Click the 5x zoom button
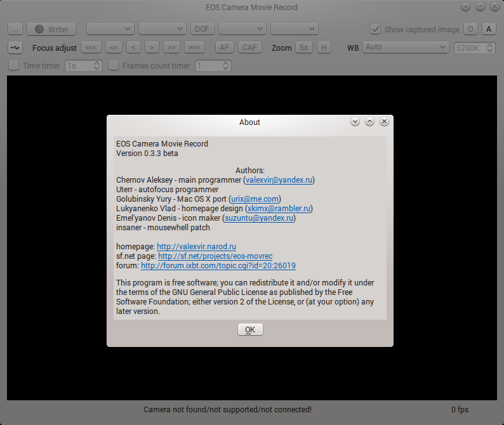The height and width of the screenshot is (425, 504). [x=304, y=48]
